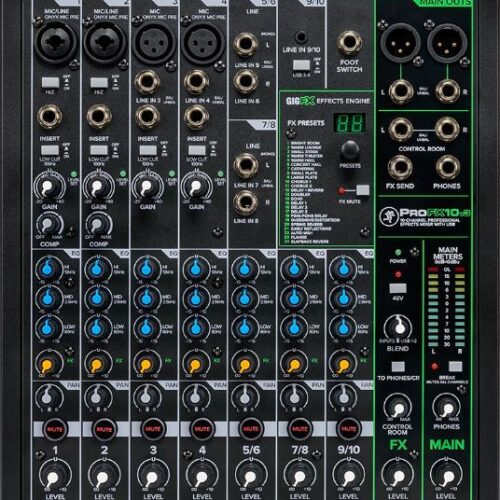
Task: Turn the HI EQ knob on channel 1
Action: pyautogui.click(x=48, y=269)
